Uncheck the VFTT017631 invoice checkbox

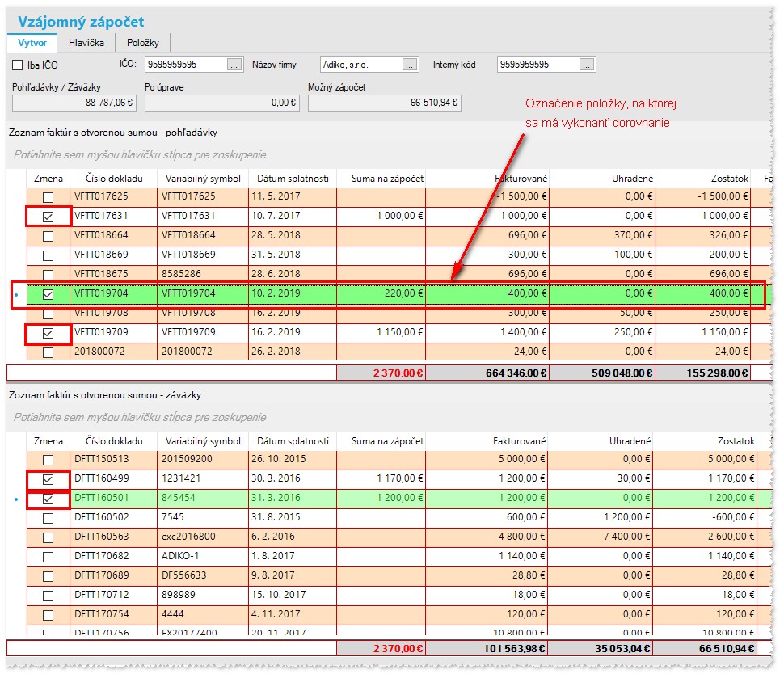click(x=48, y=217)
